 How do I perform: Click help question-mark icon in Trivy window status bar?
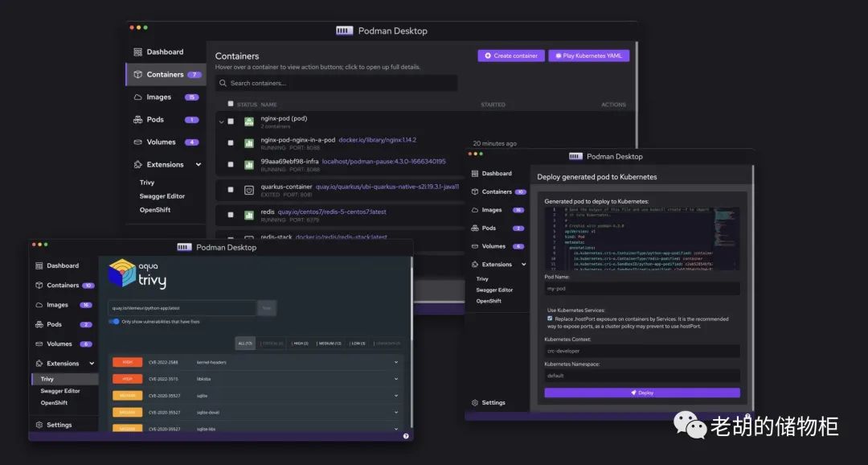pos(406,436)
